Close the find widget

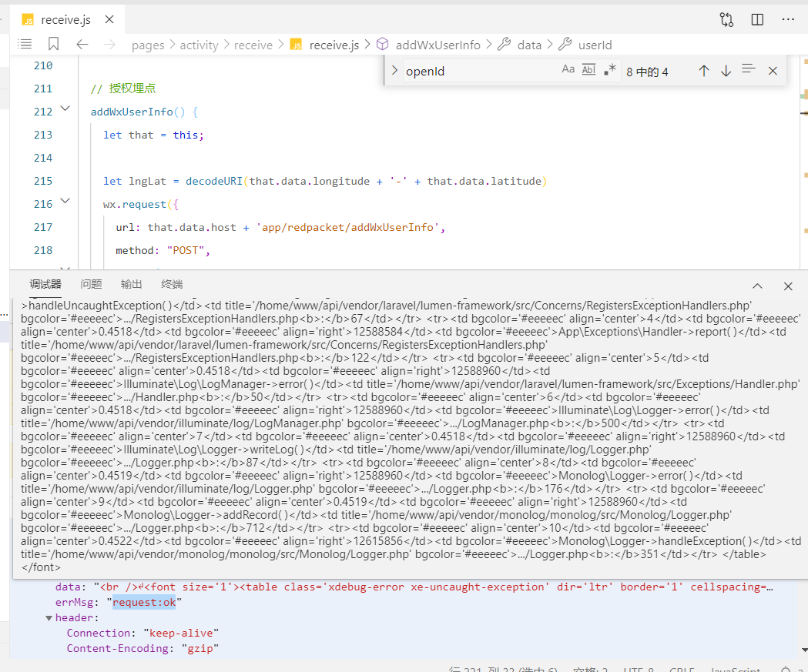coord(773,71)
